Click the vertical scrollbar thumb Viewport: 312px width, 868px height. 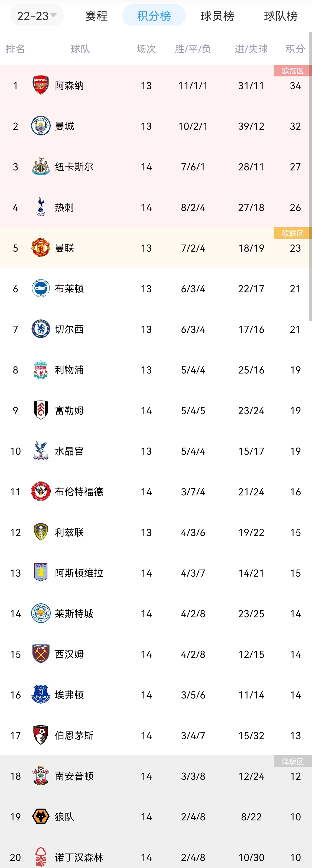point(310,176)
